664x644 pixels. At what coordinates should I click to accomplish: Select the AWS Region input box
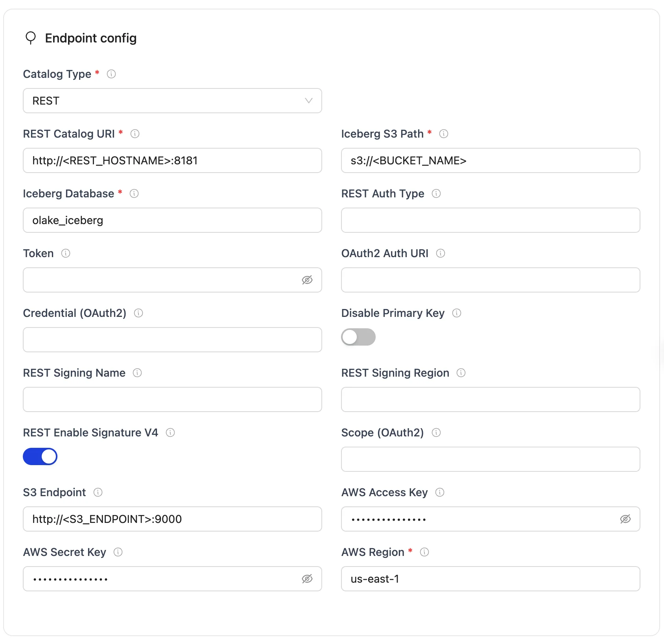coord(491,579)
